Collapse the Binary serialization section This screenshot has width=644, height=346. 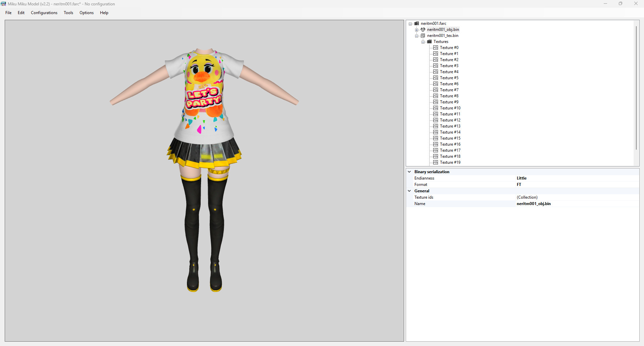point(409,171)
